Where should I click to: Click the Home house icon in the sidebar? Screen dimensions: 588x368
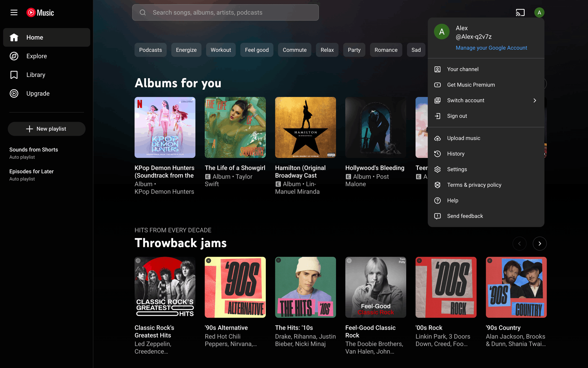point(14,37)
